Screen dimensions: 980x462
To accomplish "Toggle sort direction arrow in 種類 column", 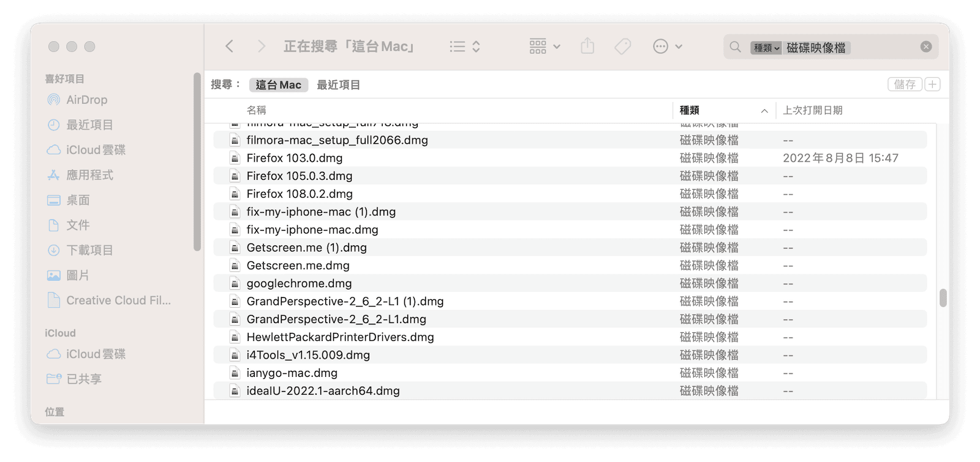I will click(764, 111).
